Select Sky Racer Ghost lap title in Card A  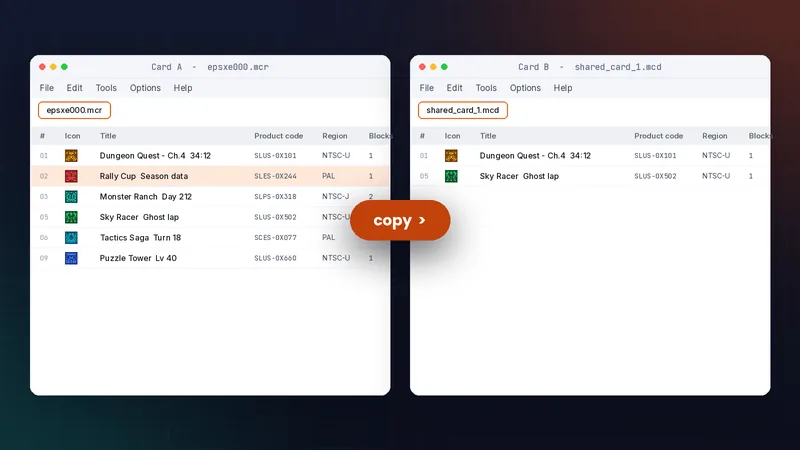[x=139, y=217]
